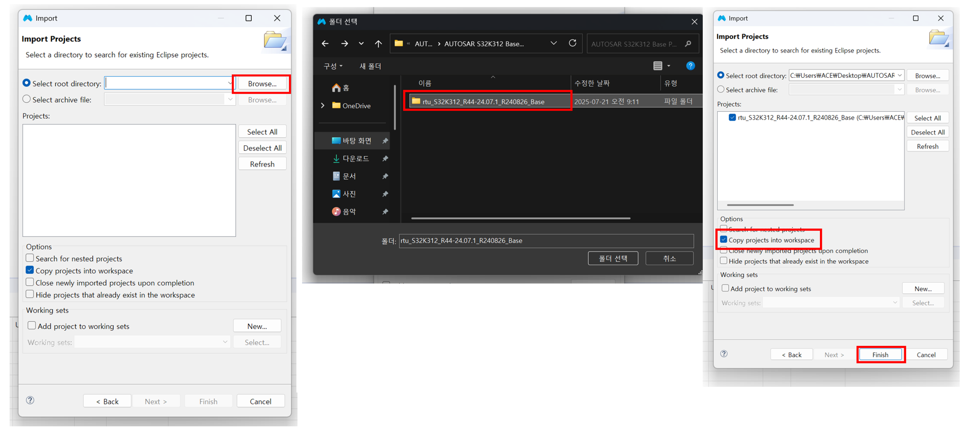Uncheck the rtu_S32K312 project checkbox
This screenshot has width=980, height=433.
tap(732, 117)
